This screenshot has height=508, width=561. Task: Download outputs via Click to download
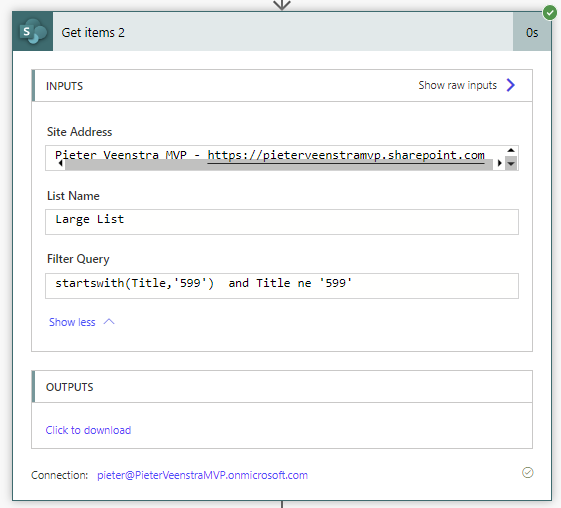pos(88,430)
